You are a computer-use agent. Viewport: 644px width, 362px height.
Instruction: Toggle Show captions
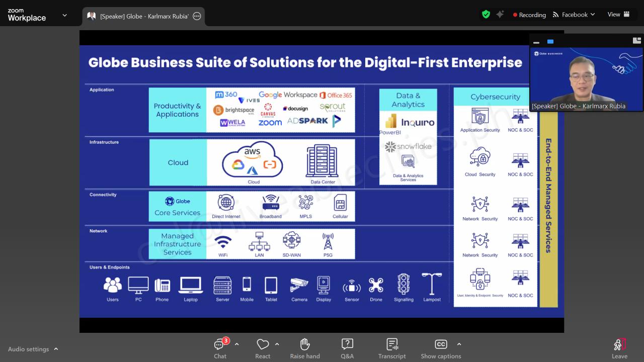tap(441, 348)
